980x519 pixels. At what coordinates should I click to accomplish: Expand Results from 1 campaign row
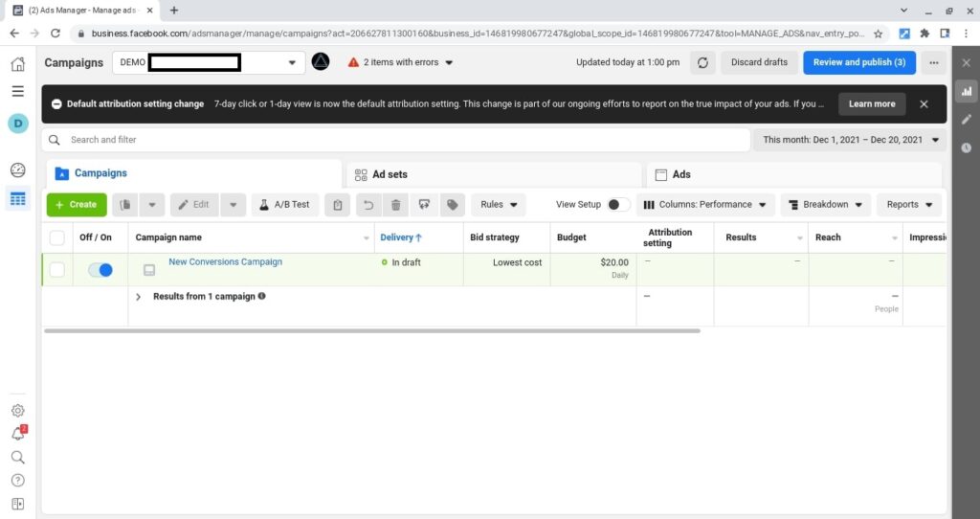pos(138,297)
